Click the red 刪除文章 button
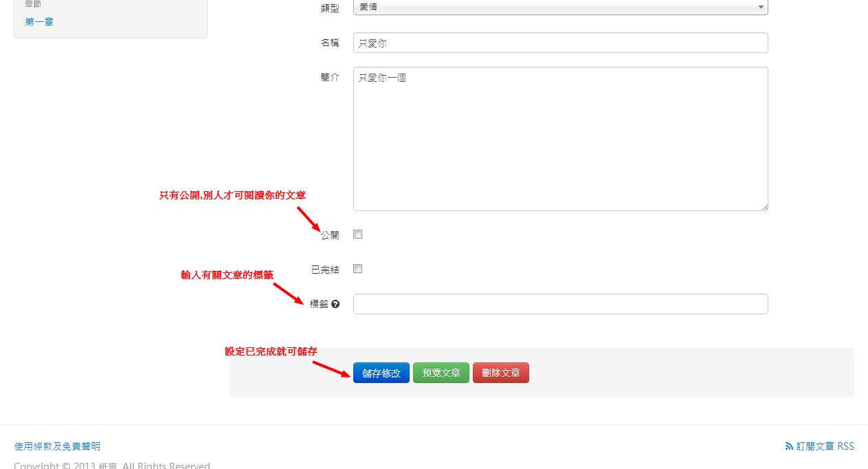 click(x=501, y=373)
